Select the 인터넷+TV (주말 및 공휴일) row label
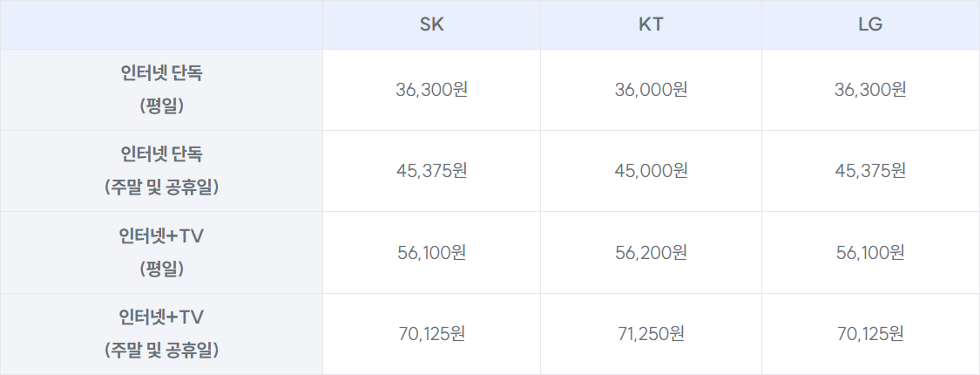 coord(162,334)
